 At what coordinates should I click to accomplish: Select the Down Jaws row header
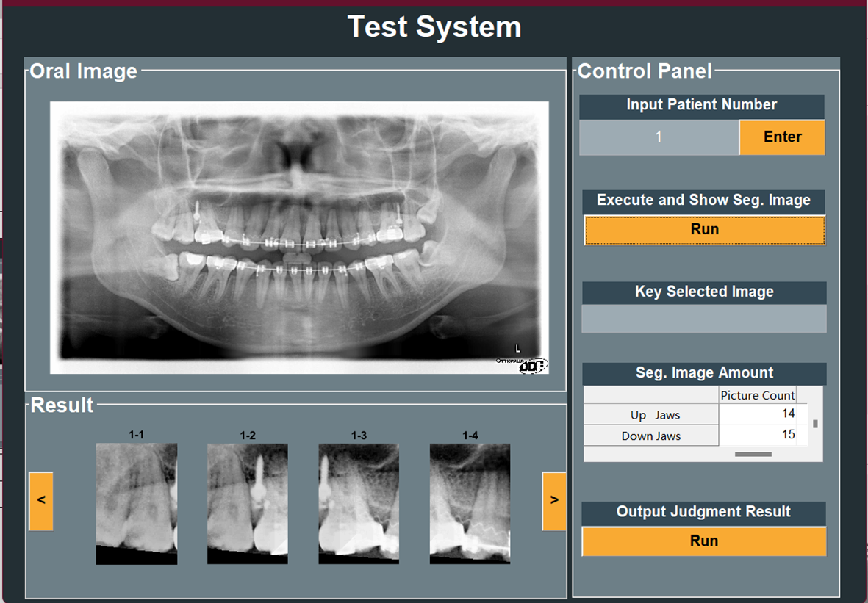(651, 436)
